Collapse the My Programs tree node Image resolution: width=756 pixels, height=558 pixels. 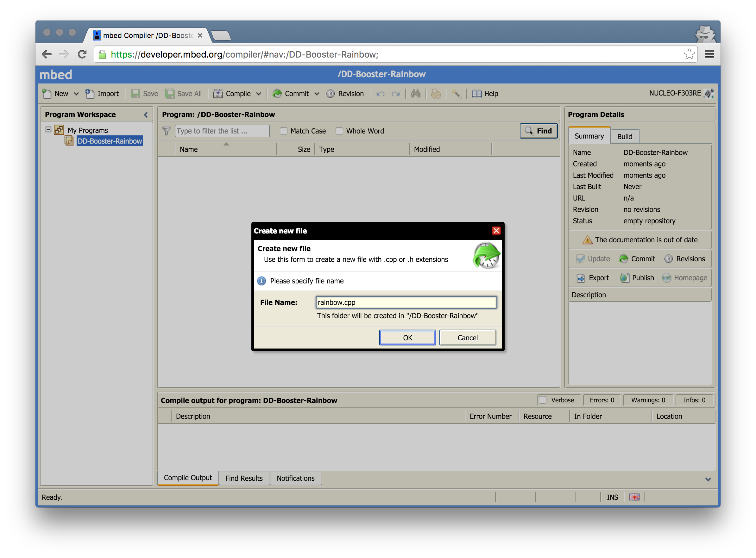[48, 130]
